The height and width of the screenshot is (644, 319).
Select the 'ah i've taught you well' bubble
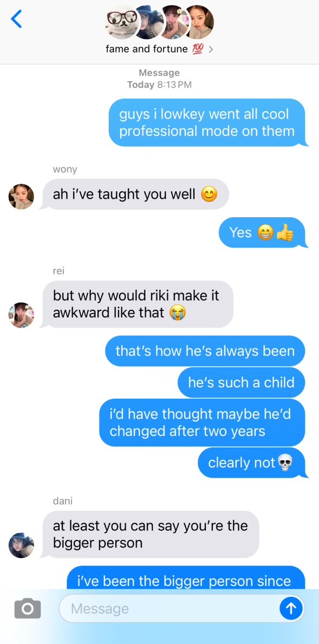(135, 194)
